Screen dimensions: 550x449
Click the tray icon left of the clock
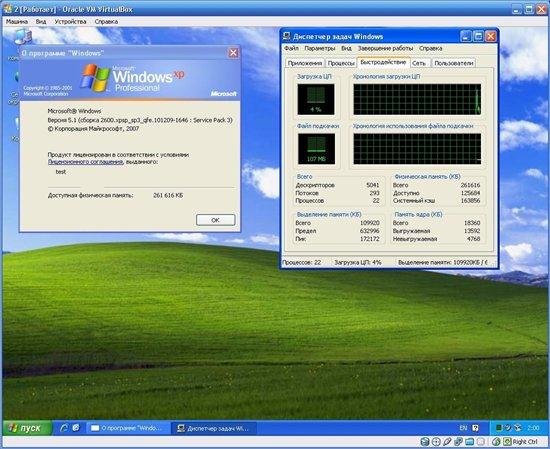[518, 428]
